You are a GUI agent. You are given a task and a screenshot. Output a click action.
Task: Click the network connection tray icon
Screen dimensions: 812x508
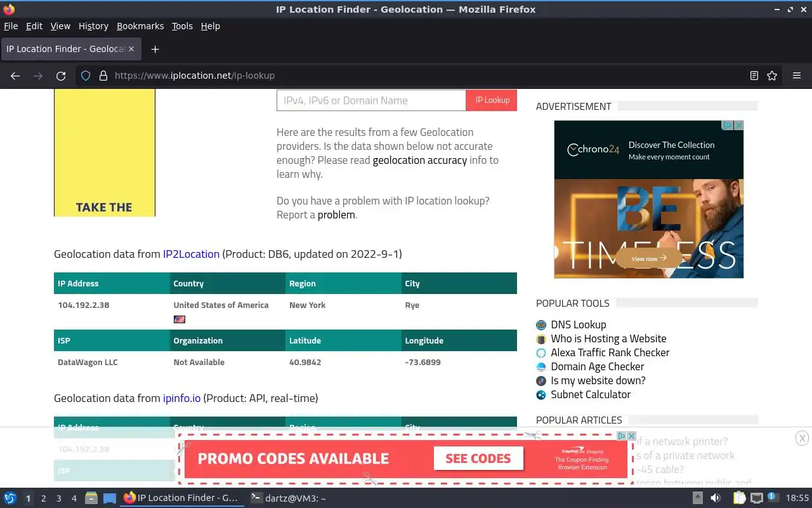757,498
